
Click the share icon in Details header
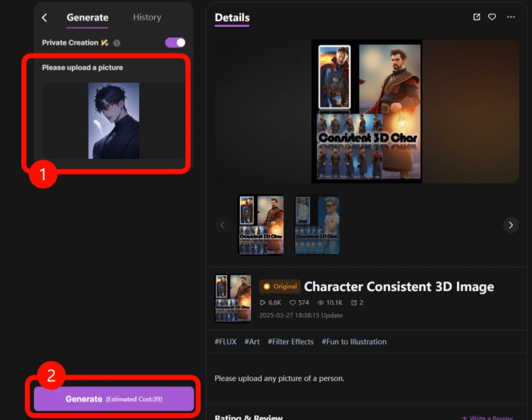(477, 17)
